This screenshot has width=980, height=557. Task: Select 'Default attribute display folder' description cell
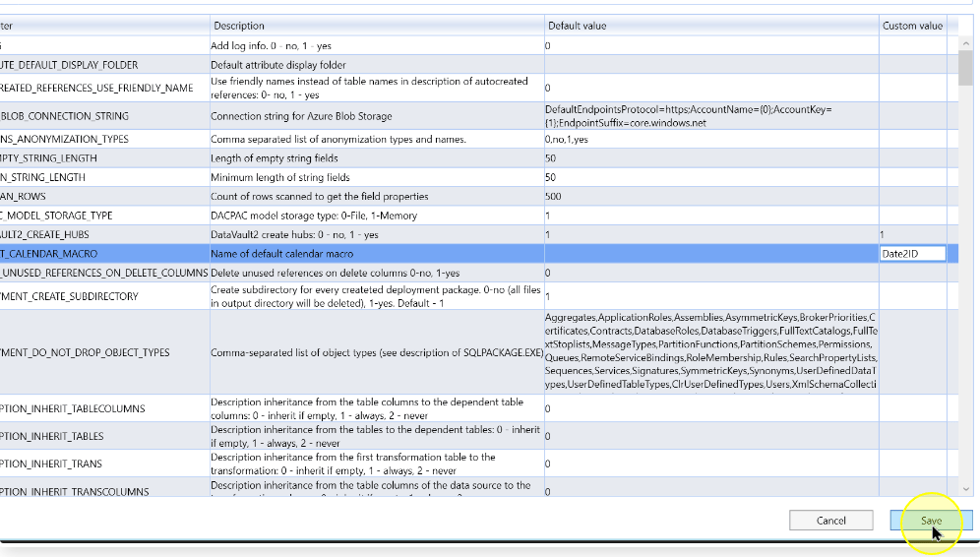tap(377, 64)
